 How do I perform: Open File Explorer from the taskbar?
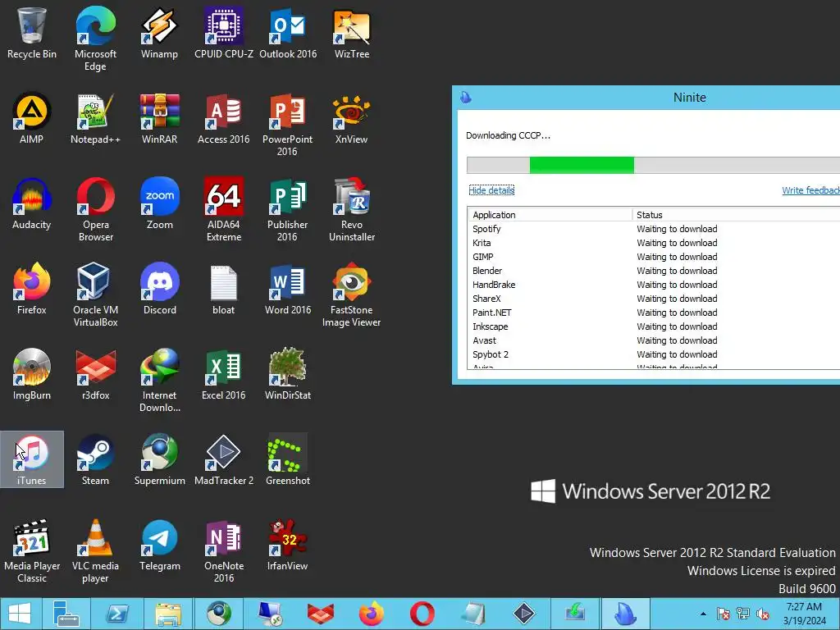tap(168, 614)
